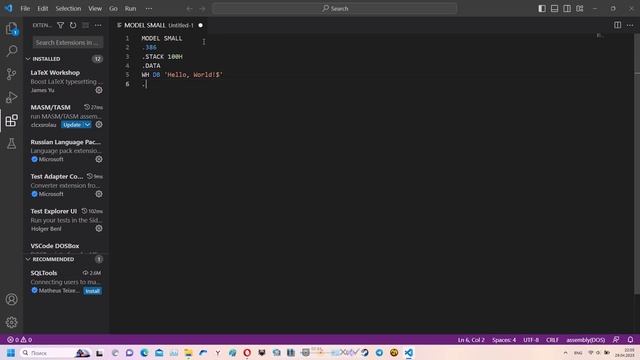The image size is (640, 360).
Task: Open the Edit menu
Action: point(43,9)
